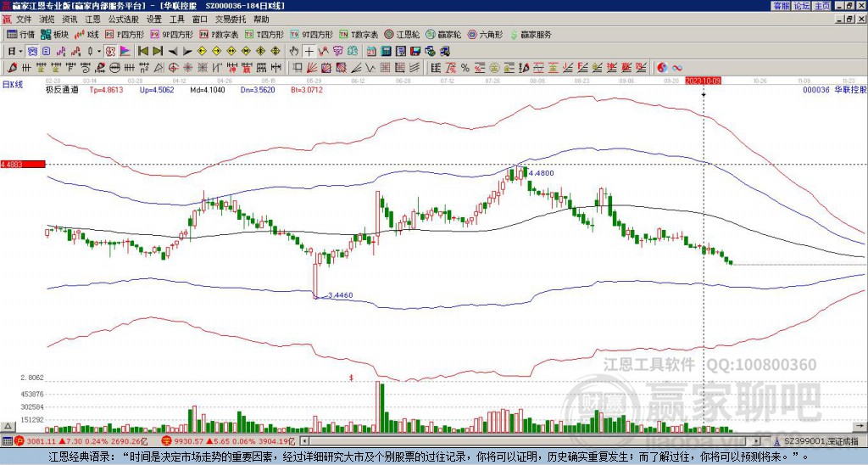Open the 工具 menu

pyautogui.click(x=177, y=20)
